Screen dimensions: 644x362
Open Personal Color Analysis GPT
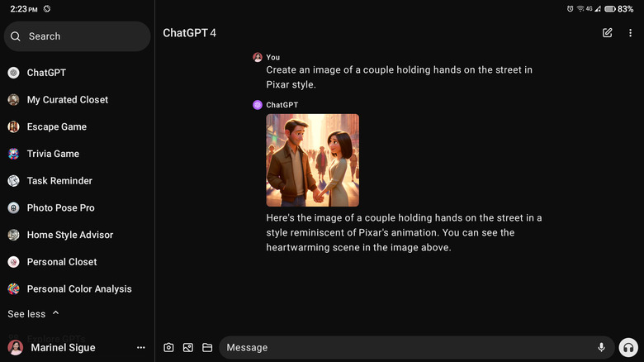[78, 288]
